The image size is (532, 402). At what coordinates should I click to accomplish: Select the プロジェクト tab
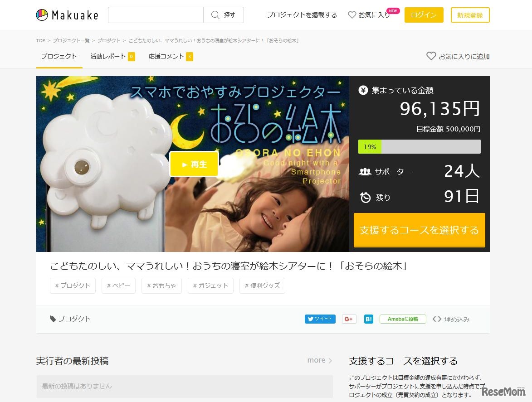pyautogui.click(x=59, y=57)
